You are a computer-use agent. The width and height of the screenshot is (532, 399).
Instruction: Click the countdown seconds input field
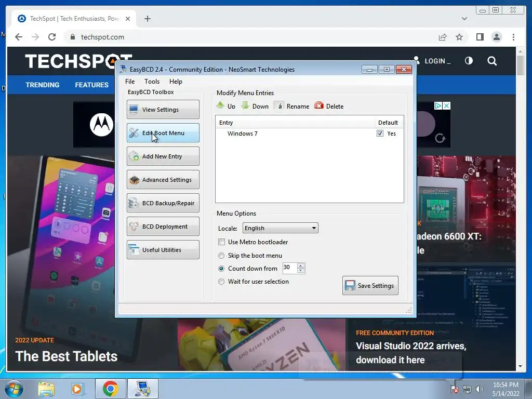pos(290,268)
